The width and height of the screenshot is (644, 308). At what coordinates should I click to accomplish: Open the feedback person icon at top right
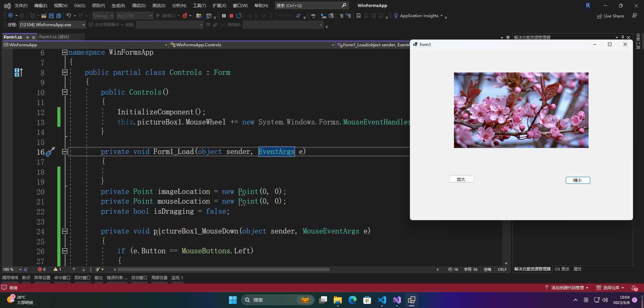tap(635, 16)
